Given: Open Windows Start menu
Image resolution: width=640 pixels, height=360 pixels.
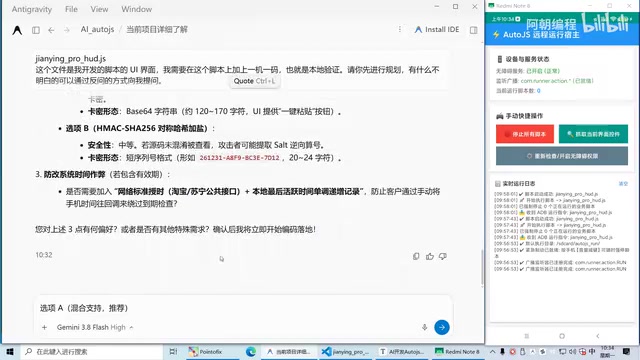Looking at the screenshot, I should tap(10, 351).
